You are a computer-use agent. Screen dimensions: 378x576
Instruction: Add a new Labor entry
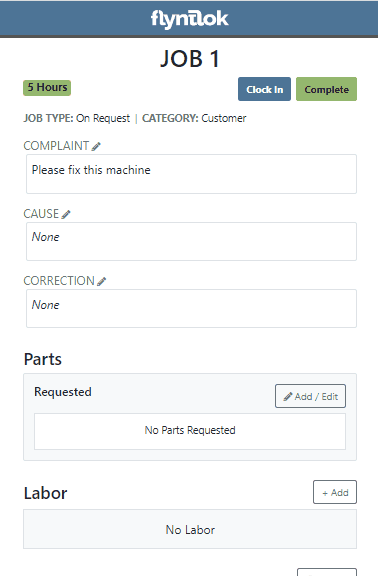coord(335,492)
